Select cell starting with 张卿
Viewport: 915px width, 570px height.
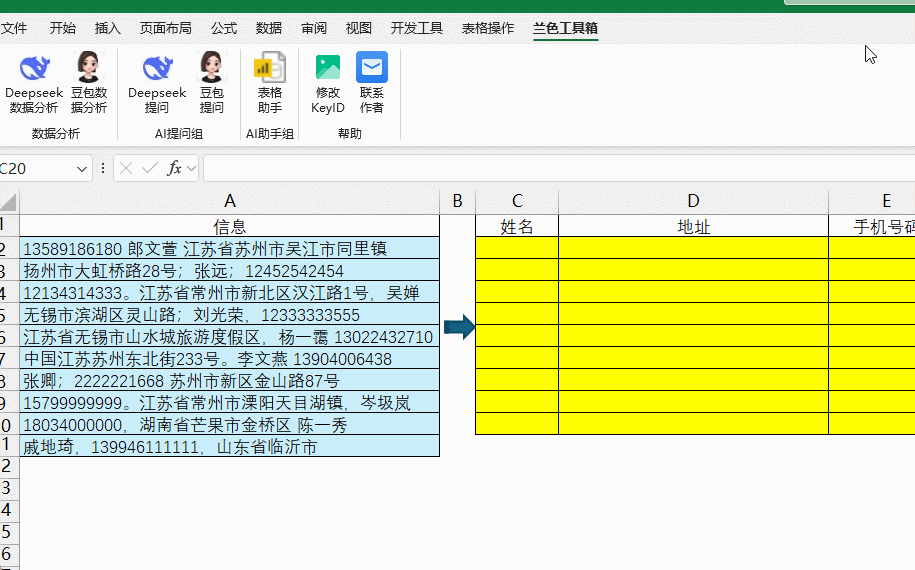click(x=230, y=380)
